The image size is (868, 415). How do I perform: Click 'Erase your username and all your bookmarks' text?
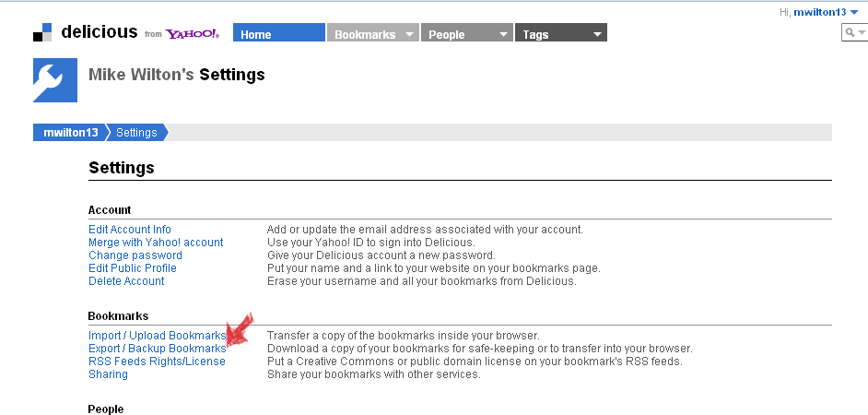[422, 281]
